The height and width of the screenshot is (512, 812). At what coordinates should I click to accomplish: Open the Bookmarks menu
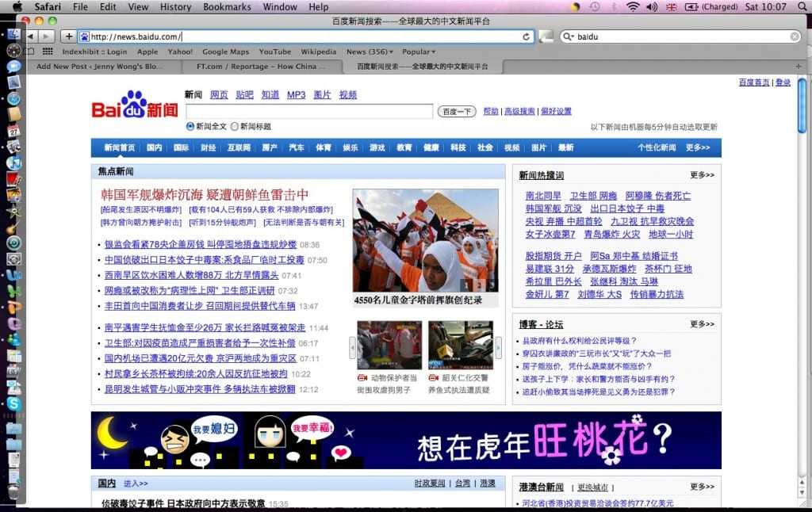click(227, 6)
